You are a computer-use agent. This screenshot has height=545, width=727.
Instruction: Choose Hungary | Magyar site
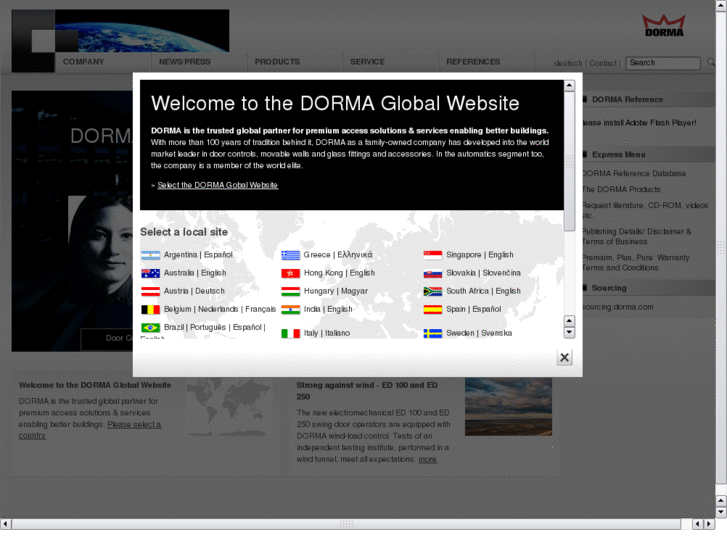coord(336,291)
